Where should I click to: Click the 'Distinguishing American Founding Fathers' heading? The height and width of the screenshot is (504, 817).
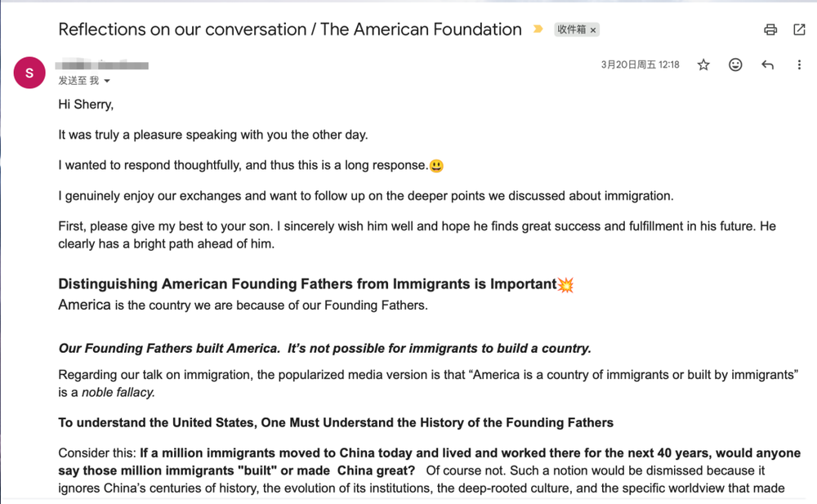[306, 284]
